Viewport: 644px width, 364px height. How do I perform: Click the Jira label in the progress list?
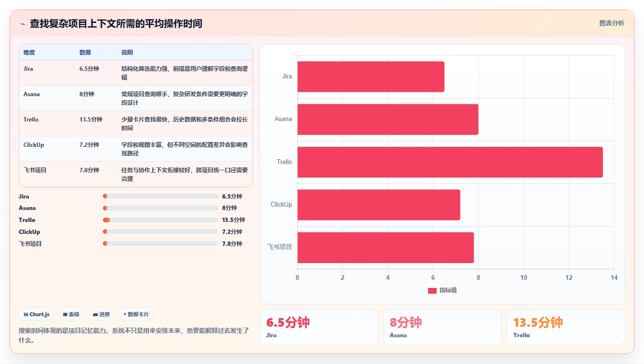[x=24, y=197]
